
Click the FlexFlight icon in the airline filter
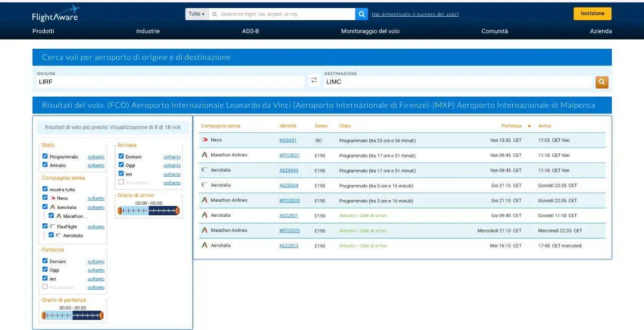point(52,226)
